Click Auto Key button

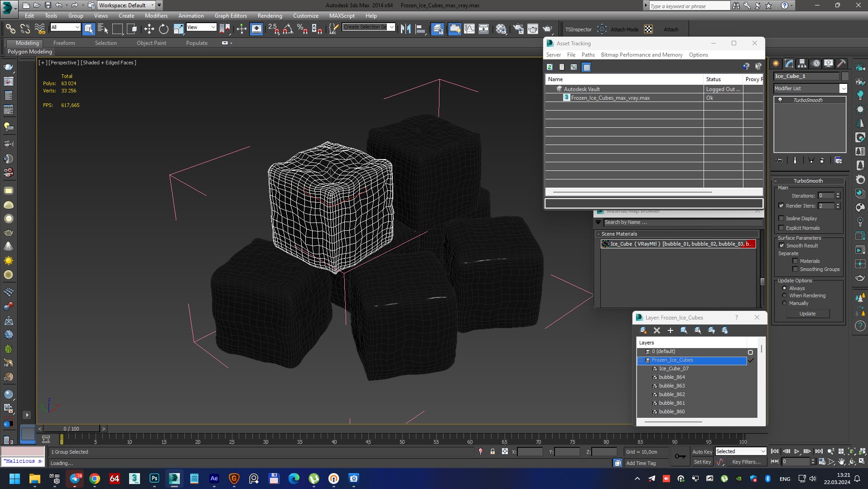(702, 452)
